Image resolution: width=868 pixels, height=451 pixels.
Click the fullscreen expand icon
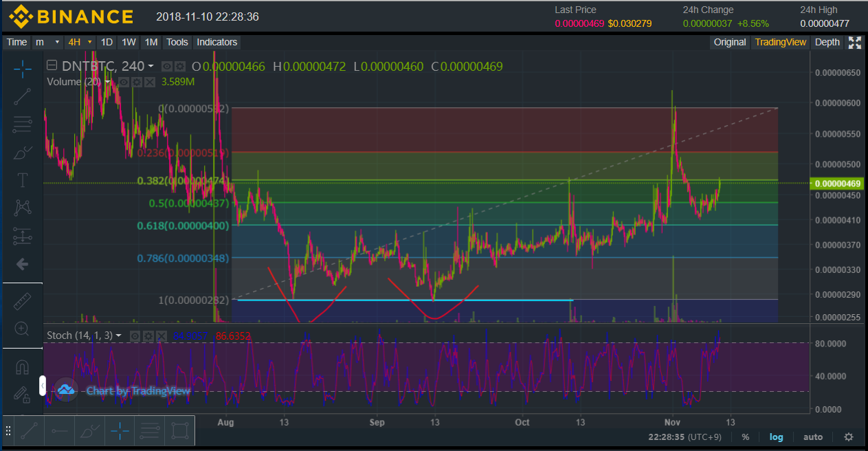pyautogui.click(x=855, y=43)
